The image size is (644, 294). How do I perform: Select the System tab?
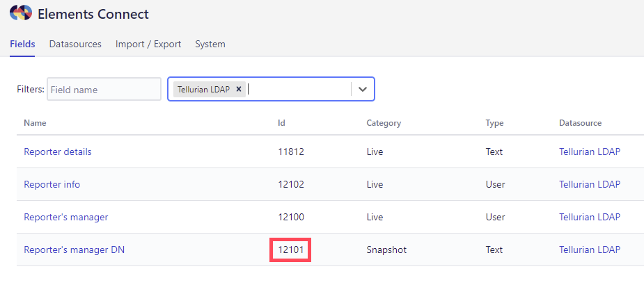(210, 44)
